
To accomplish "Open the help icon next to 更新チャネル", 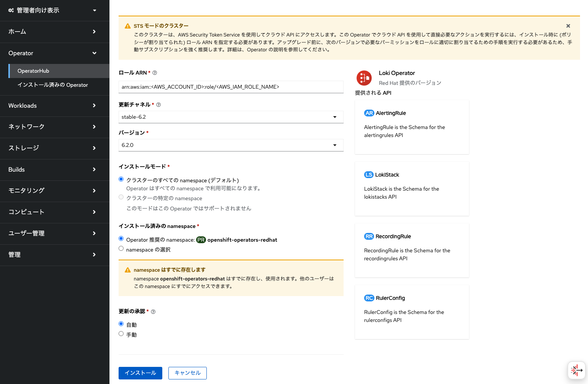I will click(x=158, y=105).
